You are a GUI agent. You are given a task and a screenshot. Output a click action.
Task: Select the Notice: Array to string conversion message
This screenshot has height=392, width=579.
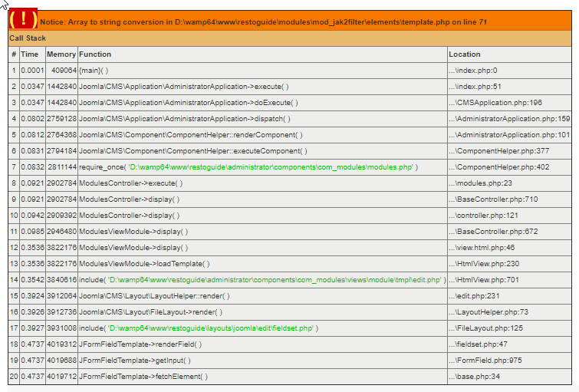[263, 22]
